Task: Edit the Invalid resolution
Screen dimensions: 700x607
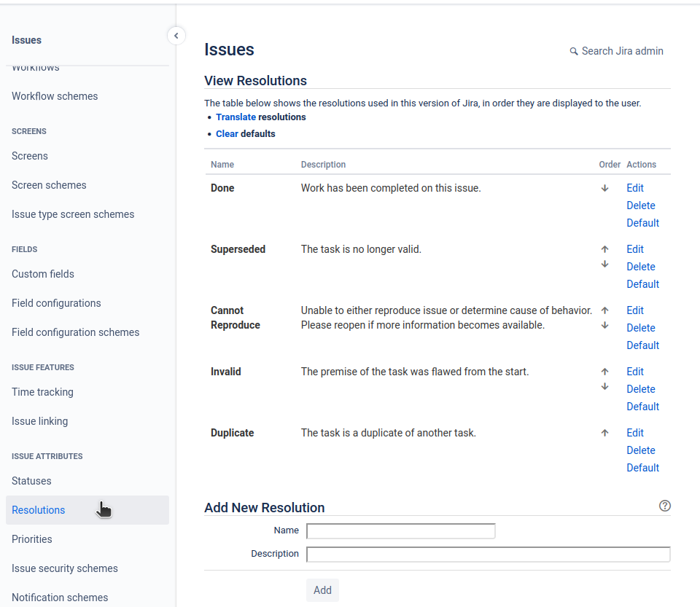Action: (x=635, y=372)
